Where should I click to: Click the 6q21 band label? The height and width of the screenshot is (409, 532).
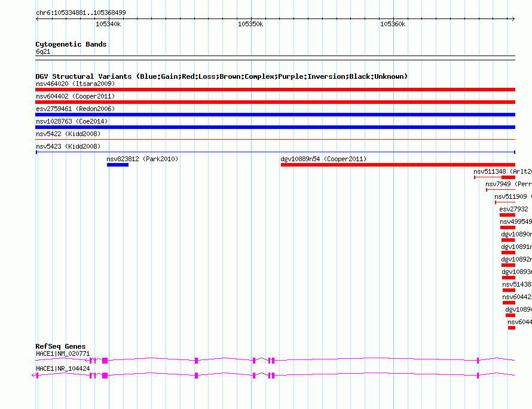pos(43,51)
